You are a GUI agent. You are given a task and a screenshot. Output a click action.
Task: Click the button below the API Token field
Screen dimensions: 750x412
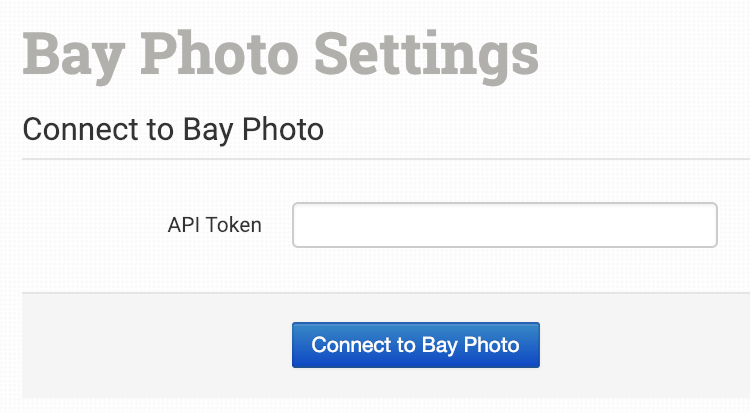pos(415,345)
